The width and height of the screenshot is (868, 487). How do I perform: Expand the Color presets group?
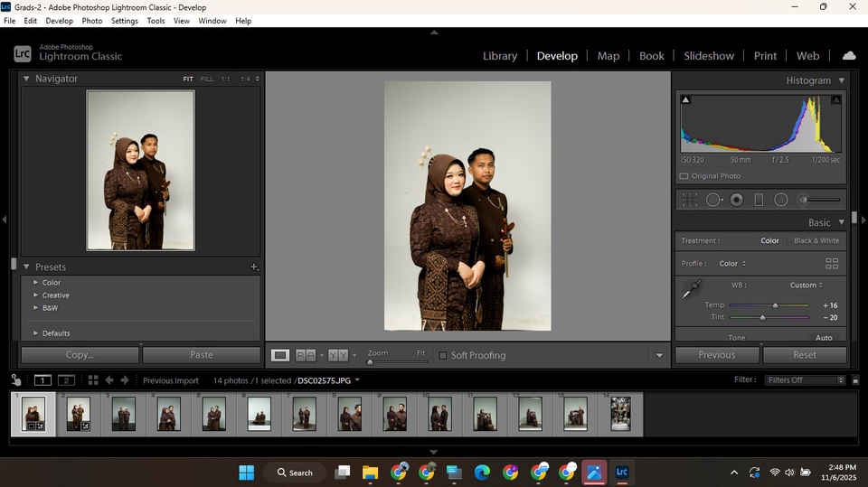(35, 282)
